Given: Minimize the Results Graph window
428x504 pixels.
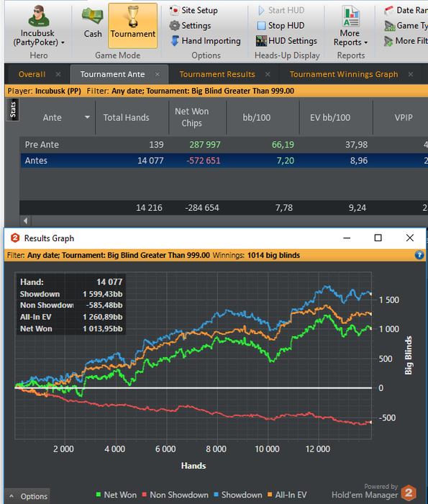Looking at the screenshot, I should click(x=347, y=238).
